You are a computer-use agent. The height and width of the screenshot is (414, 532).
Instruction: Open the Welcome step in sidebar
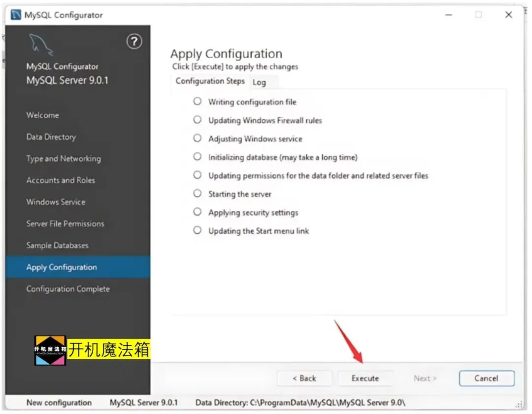tap(42, 115)
